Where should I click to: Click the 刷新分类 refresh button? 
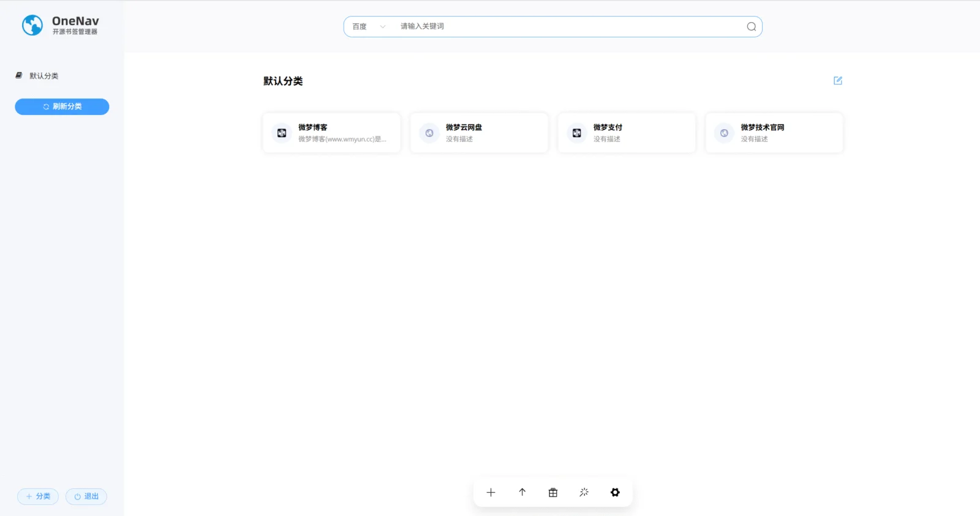(x=62, y=107)
